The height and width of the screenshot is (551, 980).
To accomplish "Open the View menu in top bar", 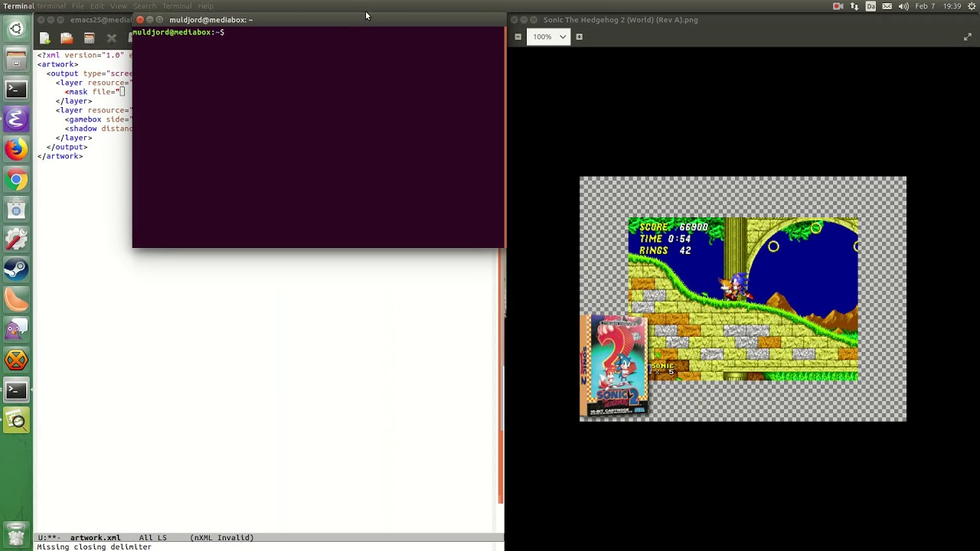I will point(119,6).
